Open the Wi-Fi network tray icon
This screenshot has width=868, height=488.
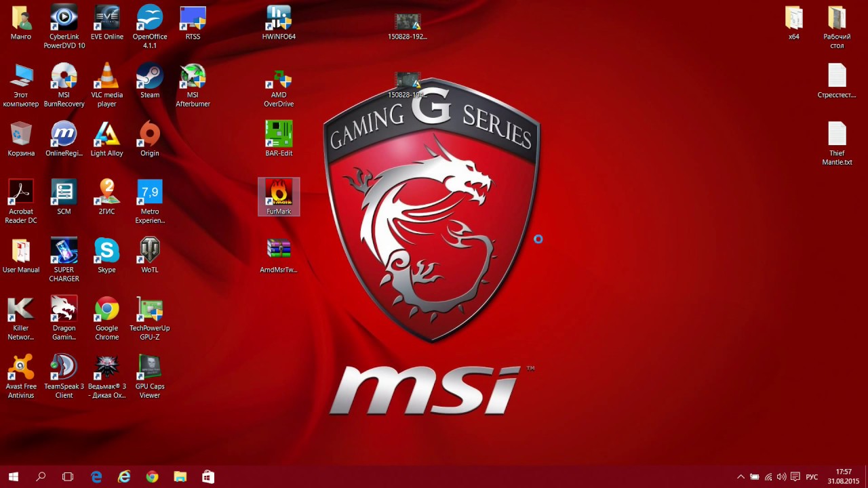(x=768, y=477)
